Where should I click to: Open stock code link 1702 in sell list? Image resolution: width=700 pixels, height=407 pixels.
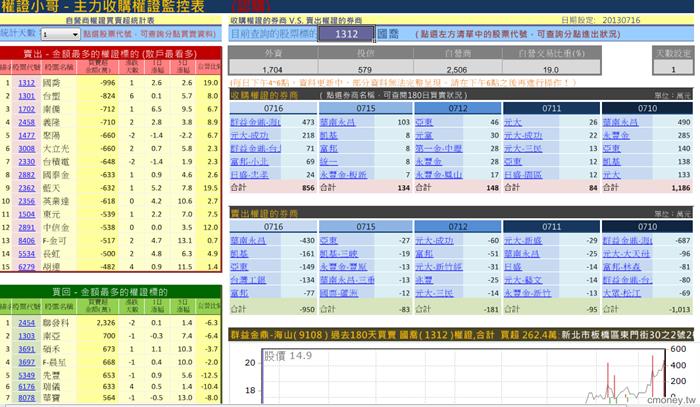[x=26, y=109]
